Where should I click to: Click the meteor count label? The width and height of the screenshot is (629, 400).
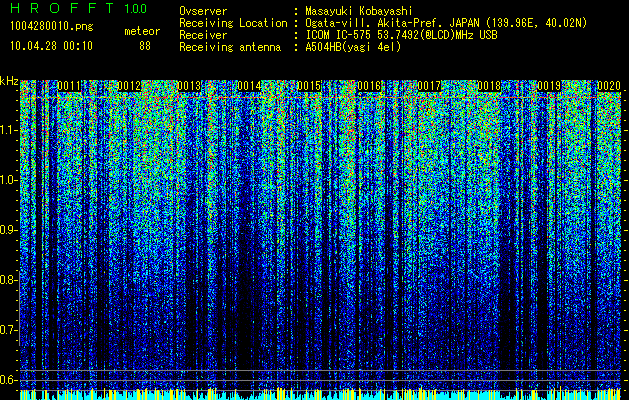(142, 31)
